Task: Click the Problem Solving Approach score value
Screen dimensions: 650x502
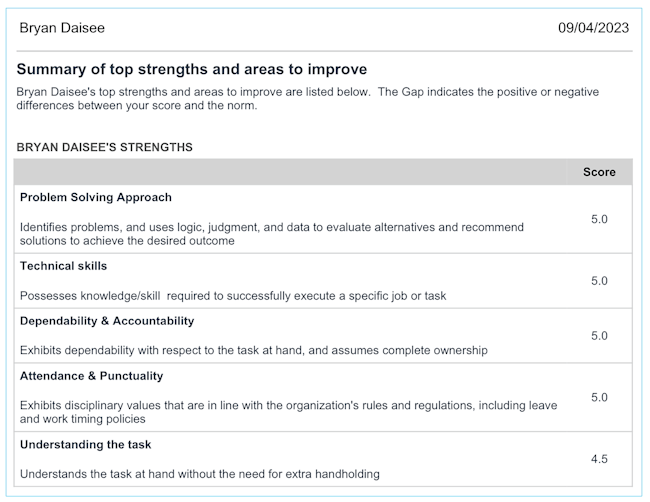Action: pos(599,219)
